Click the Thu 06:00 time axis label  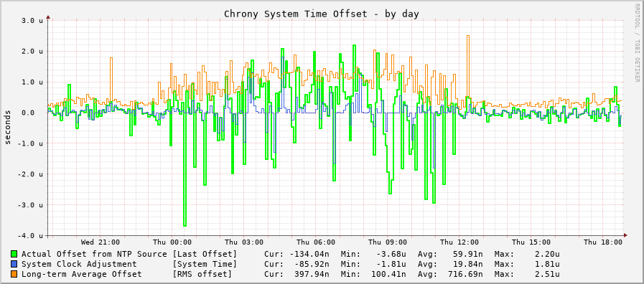click(x=315, y=242)
